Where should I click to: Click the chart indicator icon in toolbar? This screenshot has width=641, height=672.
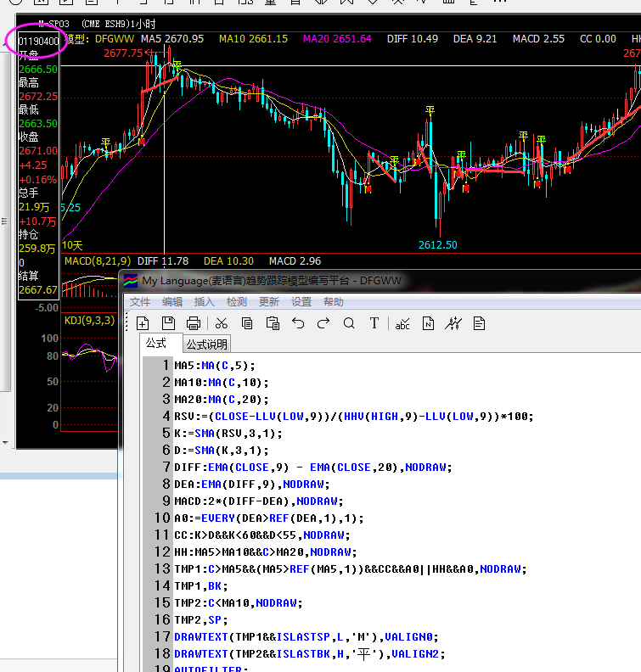(x=454, y=323)
